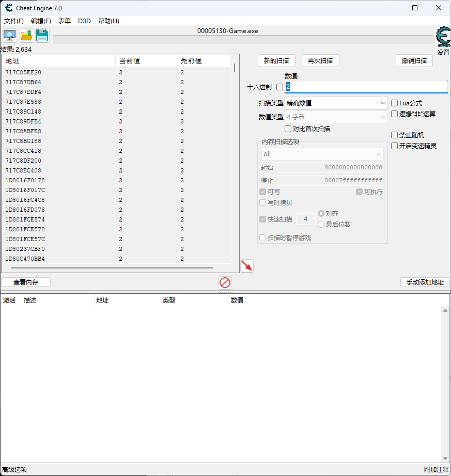Click the 查看内存 button
451x476 pixels.
tap(26, 282)
